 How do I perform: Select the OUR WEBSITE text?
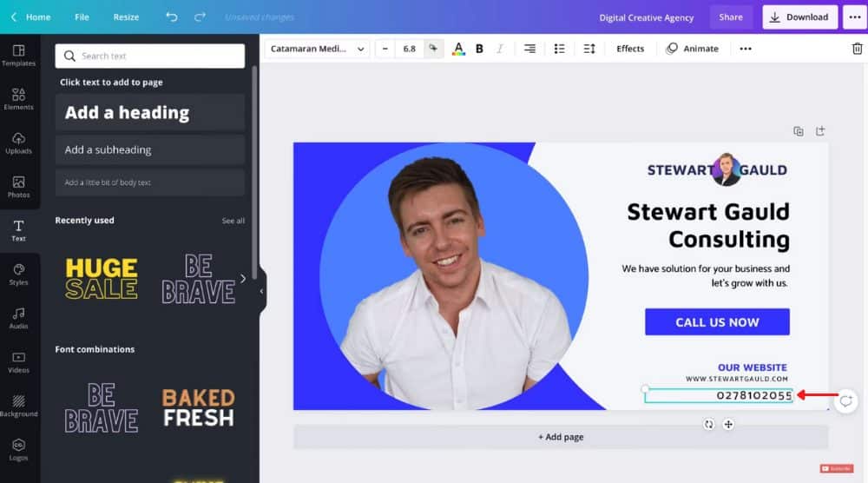tap(753, 367)
